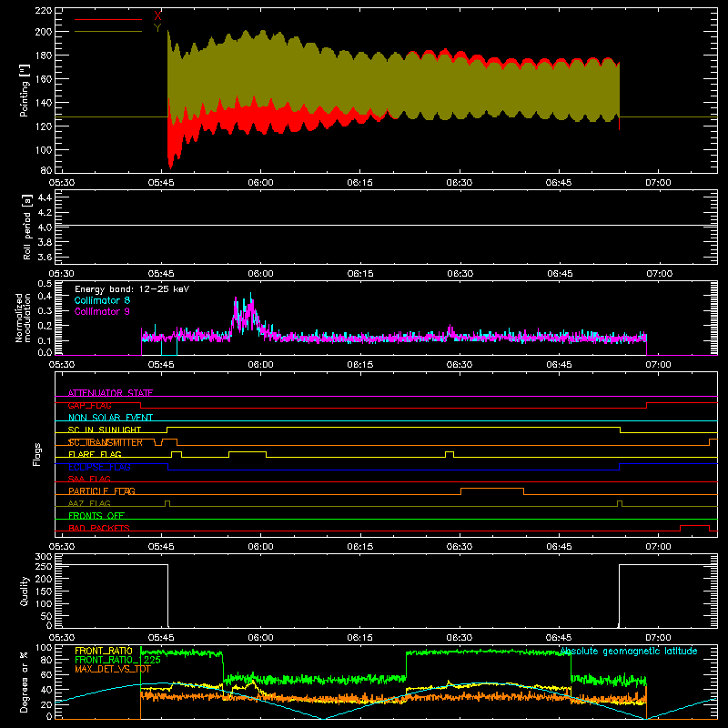
Task: Select the ECLIPSE_FLAG label
Action: [x=99, y=467]
